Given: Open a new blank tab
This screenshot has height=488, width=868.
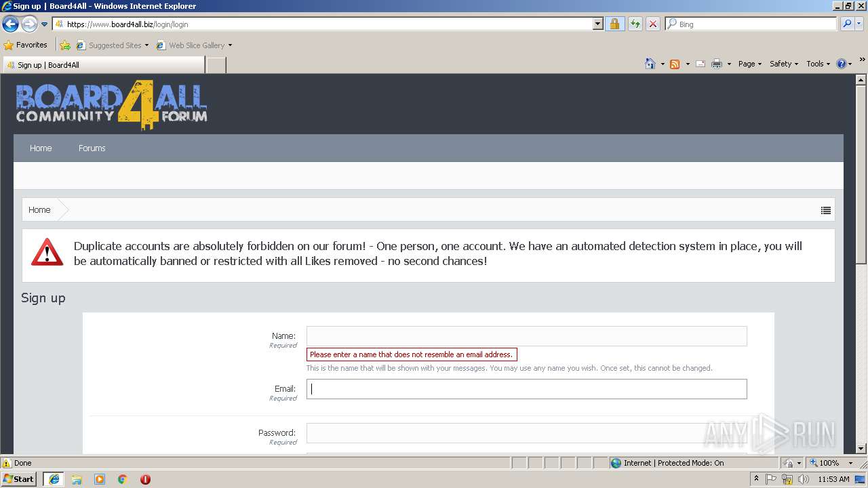Looking at the screenshot, I should pyautogui.click(x=216, y=65).
